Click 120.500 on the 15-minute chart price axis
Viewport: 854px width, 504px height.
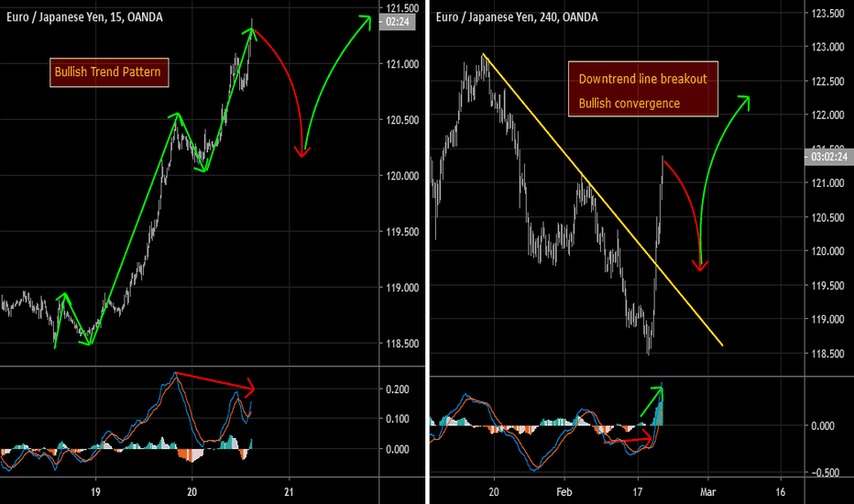tap(402, 120)
